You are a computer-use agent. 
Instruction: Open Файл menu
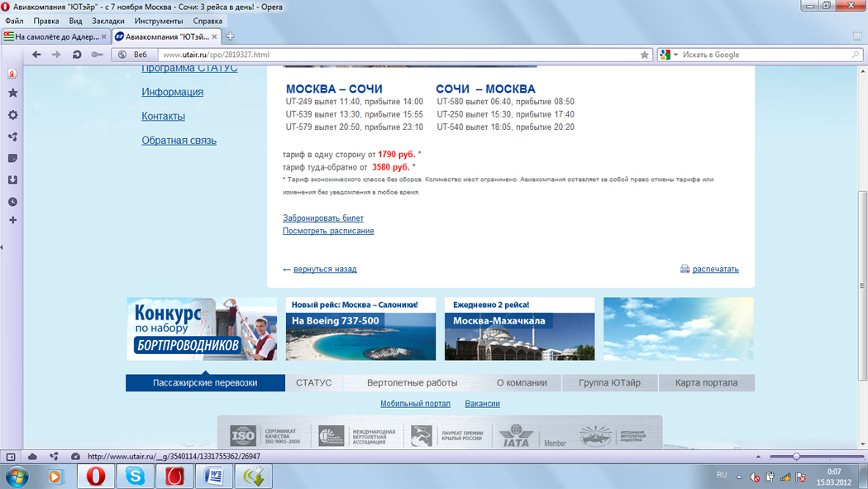pos(14,21)
